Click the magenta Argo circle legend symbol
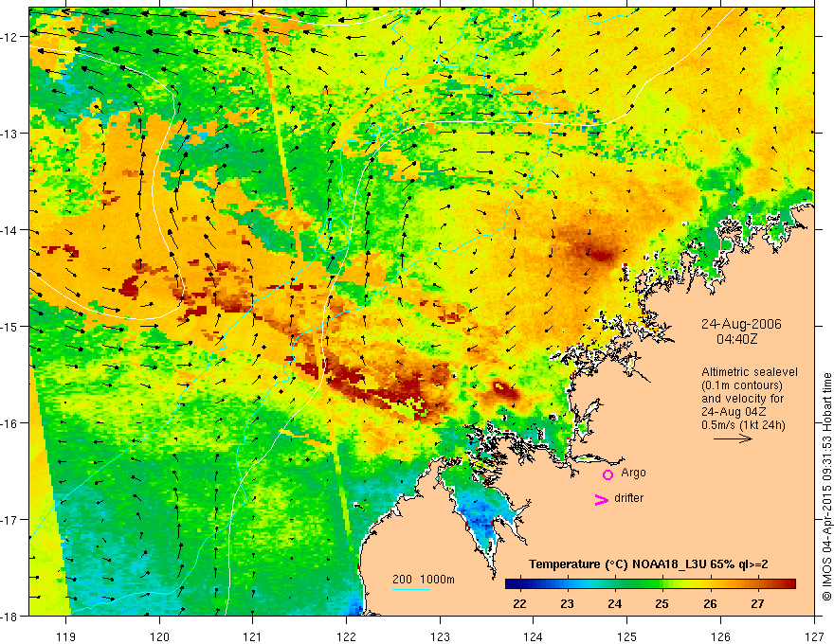Viewport: 834px width, 644px height. point(607,474)
